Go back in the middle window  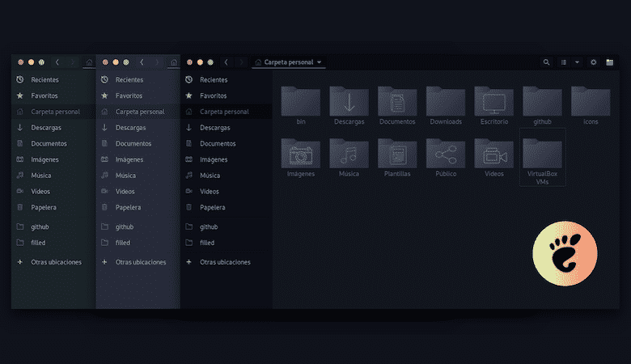tap(142, 62)
